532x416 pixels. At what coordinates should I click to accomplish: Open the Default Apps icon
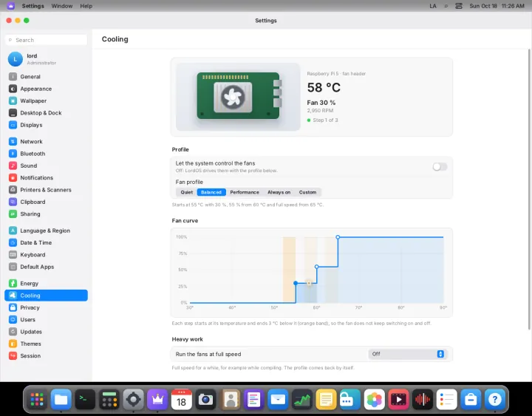point(13,267)
